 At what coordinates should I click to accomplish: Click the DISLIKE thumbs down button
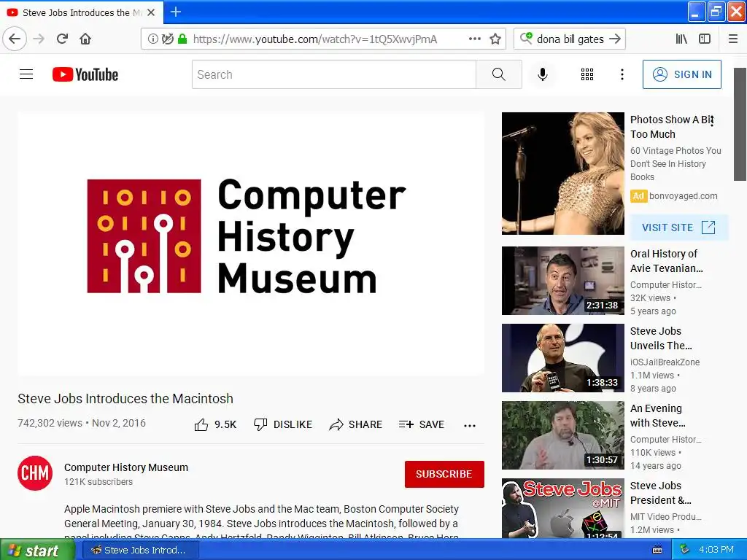(282, 424)
